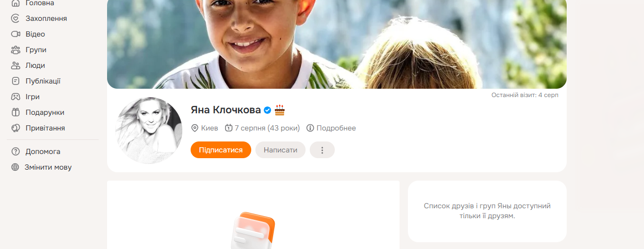Open the round profile avatar photo

point(149,131)
